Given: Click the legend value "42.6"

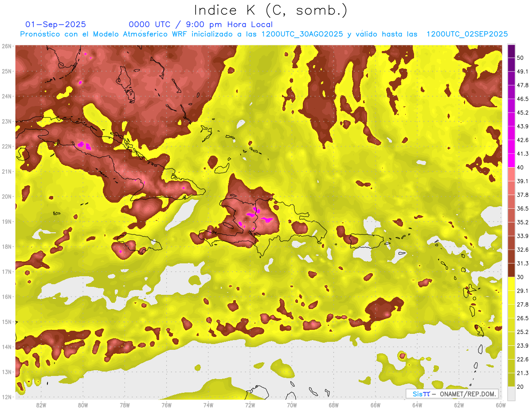Looking at the screenshot, I should coord(522,140).
